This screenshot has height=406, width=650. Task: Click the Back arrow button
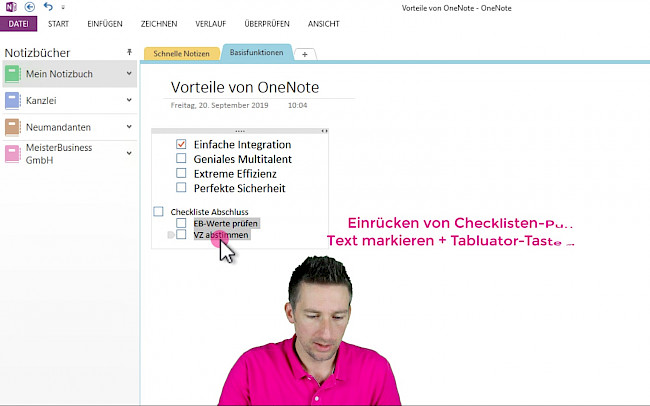(29, 7)
